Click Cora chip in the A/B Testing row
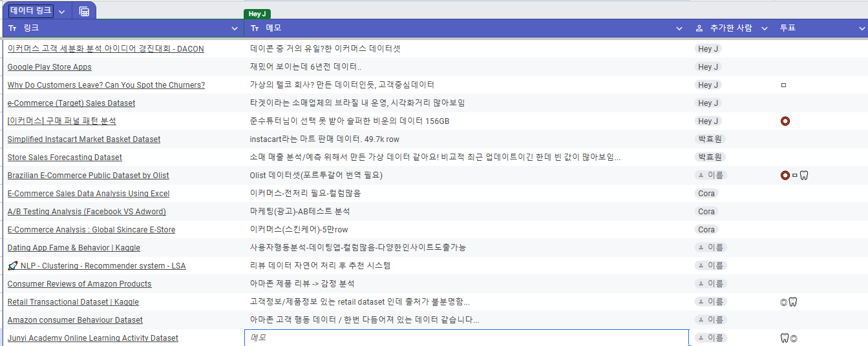 point(706,212)
